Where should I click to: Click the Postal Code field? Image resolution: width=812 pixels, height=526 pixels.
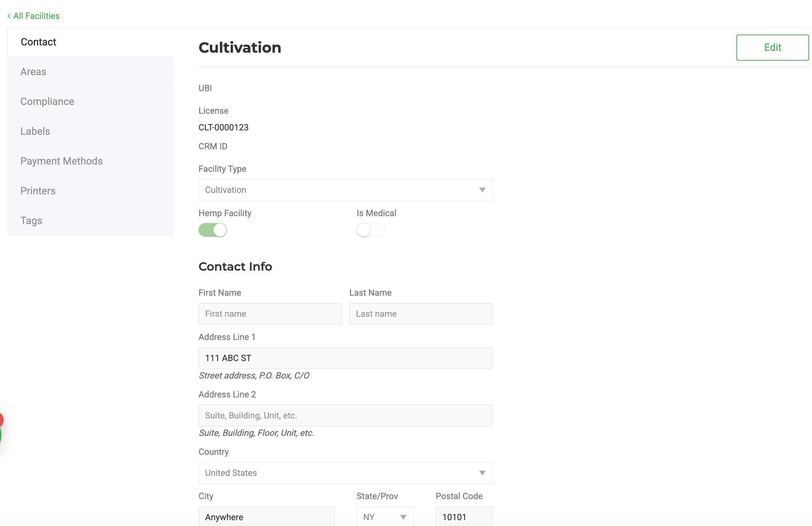pos(464,517)
